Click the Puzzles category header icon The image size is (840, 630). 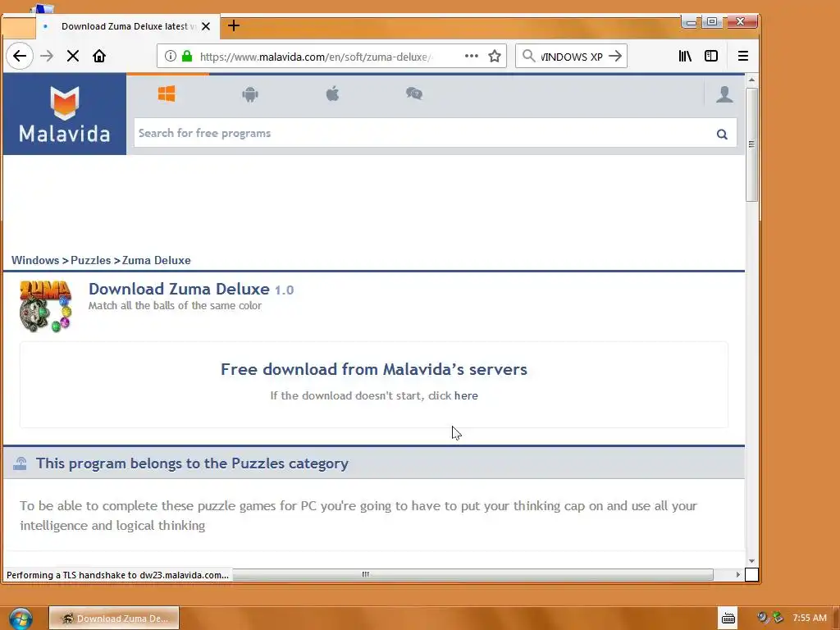(x=20, y=463)
